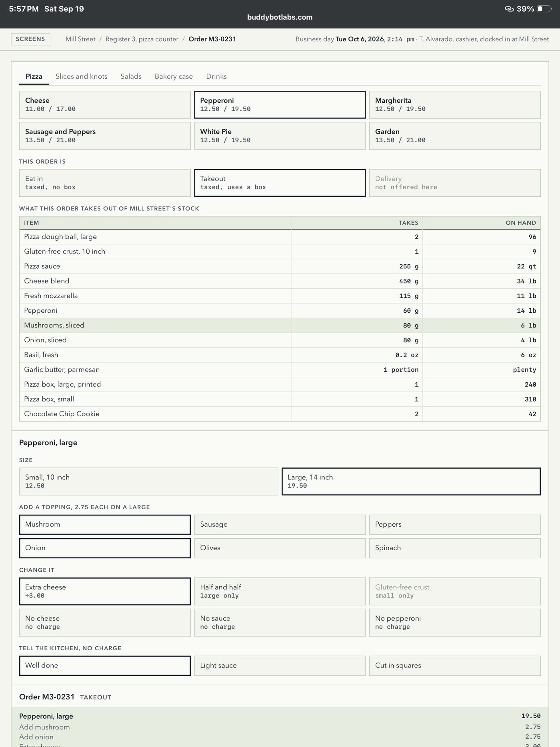Viewport: 560px width, 747px height.
Task: Select Small, 10 inch size
Action: (x=148, y=481)
